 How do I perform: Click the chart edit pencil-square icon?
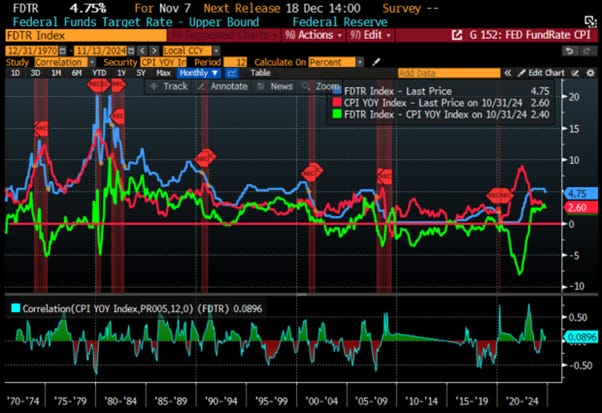click(575, 73)
